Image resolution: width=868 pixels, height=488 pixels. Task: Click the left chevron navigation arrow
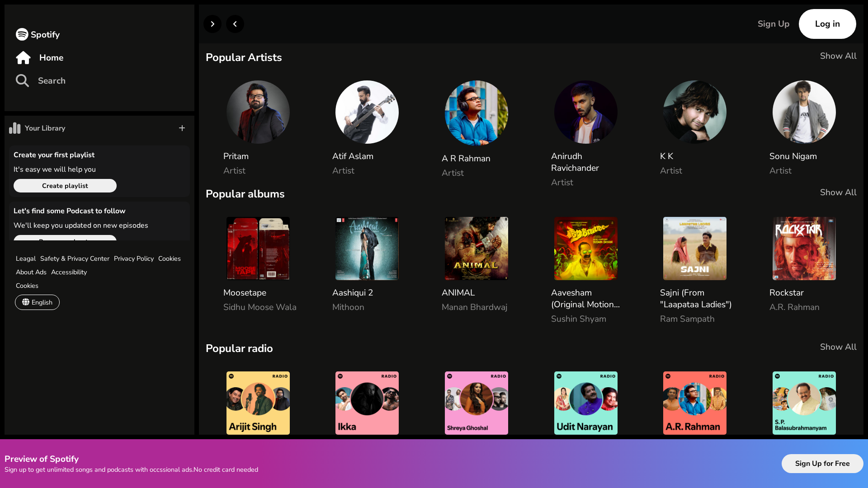[235, 24]
